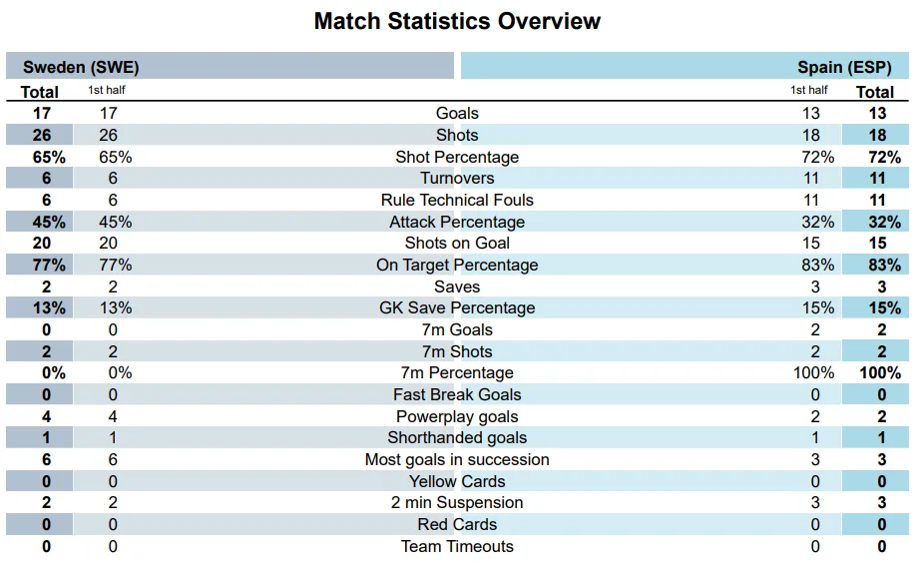Viewport: 924px width, 566px height.
Task: Click Spain's 100% total 7m Percentage value
Action: [879, 373]
